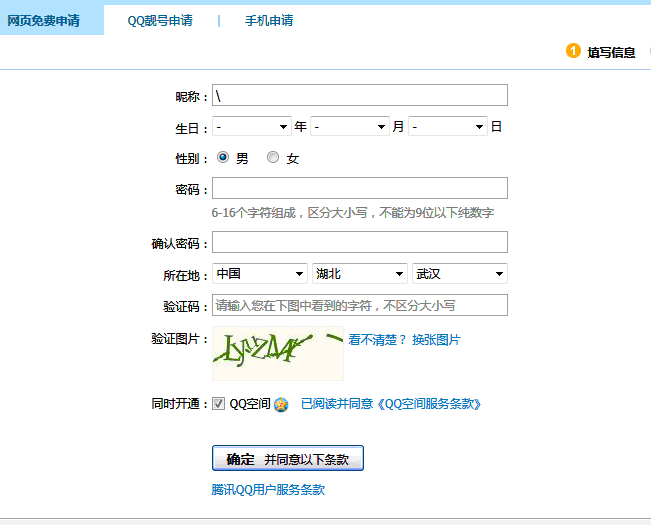Image resolution: width=651 pixels, height=525 pixels.
Task: Click the 验证图片 label
Action: [179, 339]
